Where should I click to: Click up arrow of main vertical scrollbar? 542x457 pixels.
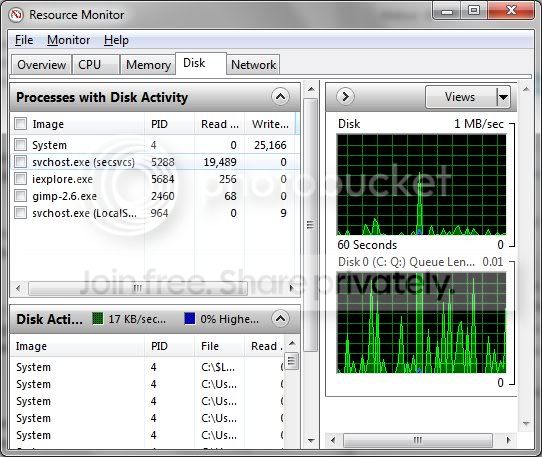click(x=311, y=90)
